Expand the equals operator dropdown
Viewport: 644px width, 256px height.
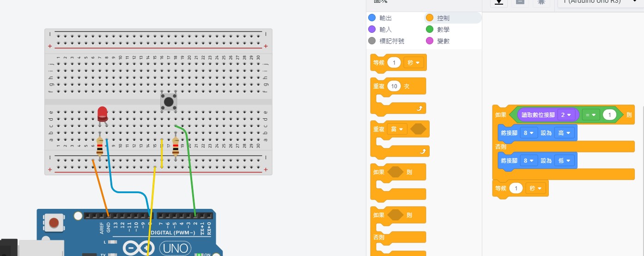coord(590,115)
